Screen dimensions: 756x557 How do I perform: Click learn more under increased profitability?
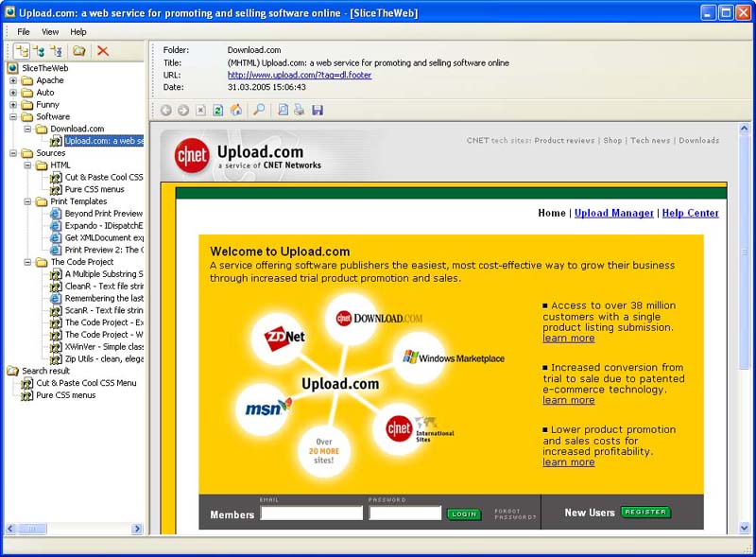(569, 461)
